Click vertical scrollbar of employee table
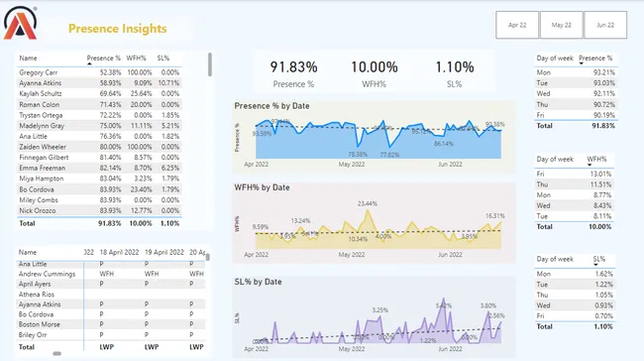Image resolution: width=644 pixels, height=361 pixels. point(210,64)
